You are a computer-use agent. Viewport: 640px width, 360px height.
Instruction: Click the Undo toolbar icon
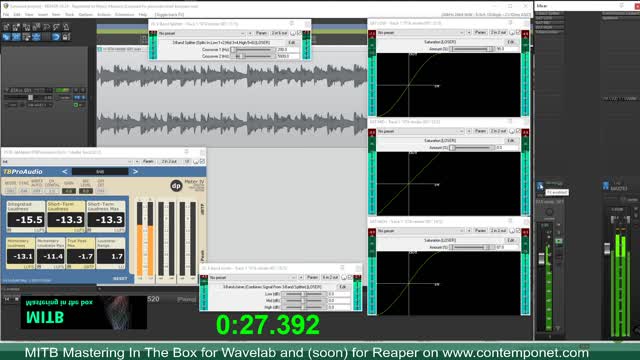coord(46,27)
